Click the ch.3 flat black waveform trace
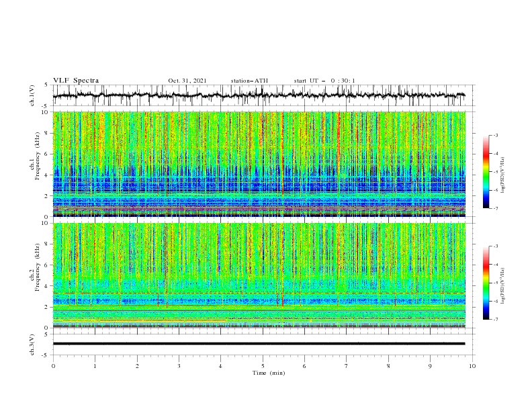The height and width of the screenshot is (411, 532). 259,344
